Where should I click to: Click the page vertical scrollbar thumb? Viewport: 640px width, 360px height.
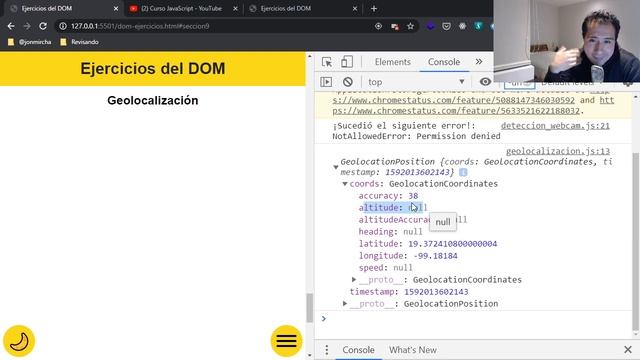click(309, 308)
